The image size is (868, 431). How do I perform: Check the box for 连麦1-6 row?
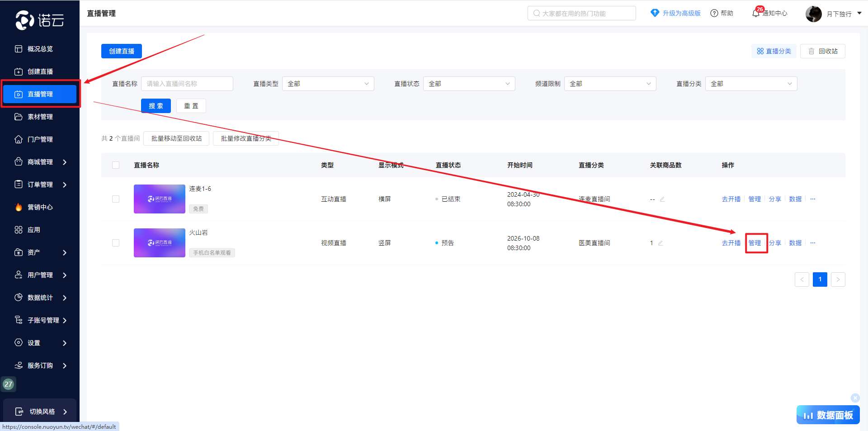click(x=116, y=199)
